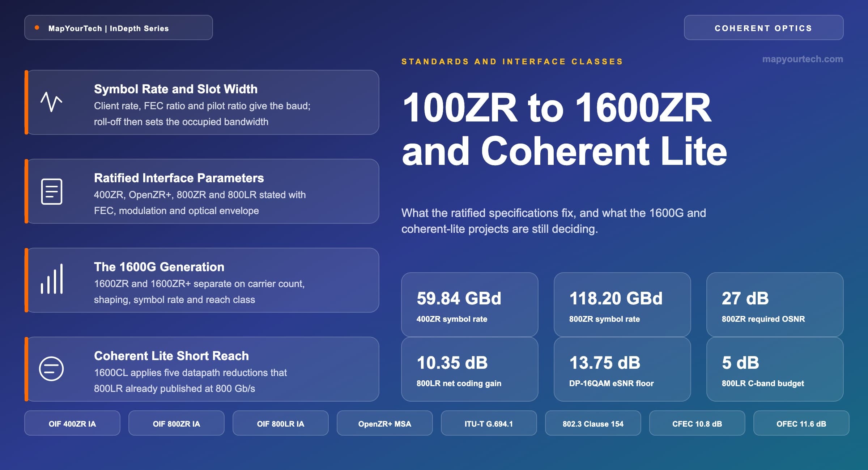The height and width of the screenshot is (470, 868).
Task: Select the OIF 400ZR IA tag
Action: click(72, 423)
